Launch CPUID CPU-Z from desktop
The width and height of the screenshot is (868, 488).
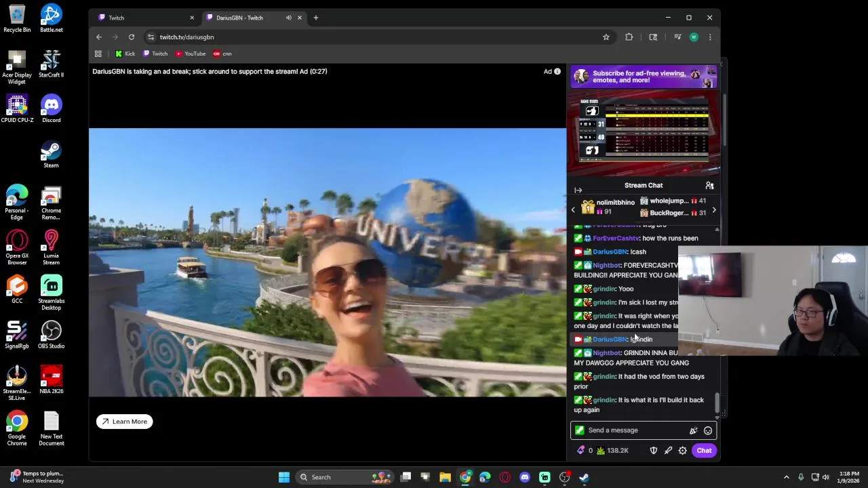tap(17, 108)
